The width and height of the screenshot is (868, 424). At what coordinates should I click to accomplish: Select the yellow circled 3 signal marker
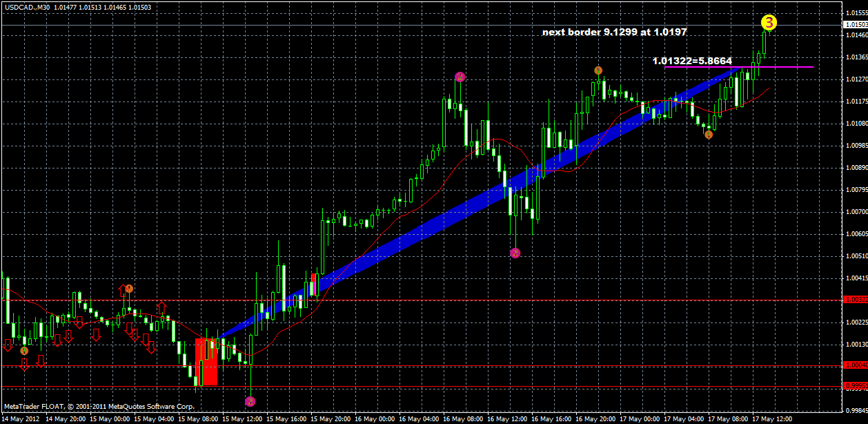click(x=768, y=23)
